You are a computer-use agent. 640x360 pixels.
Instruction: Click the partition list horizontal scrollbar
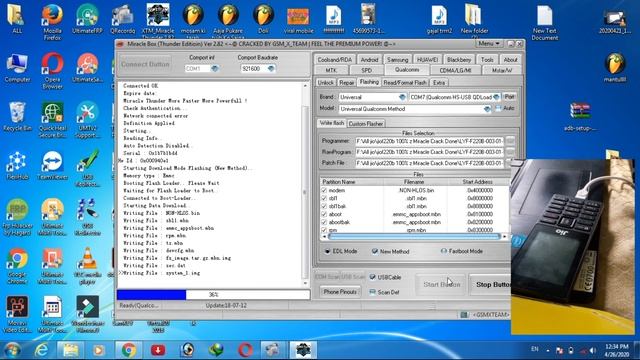coord(414,236)
